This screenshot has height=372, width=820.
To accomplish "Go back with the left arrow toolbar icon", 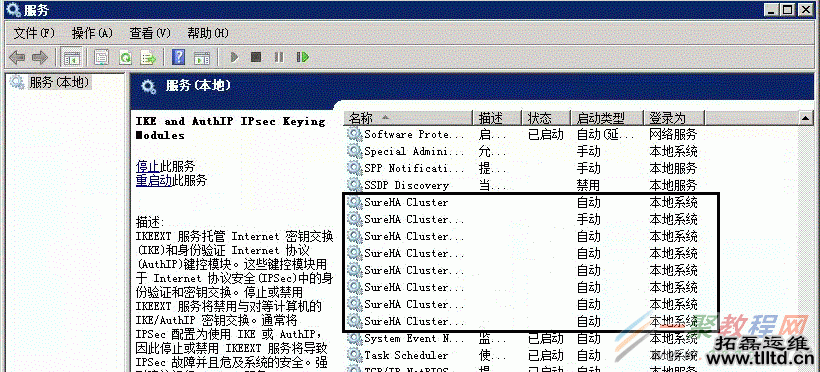I will tap(17, 57).
